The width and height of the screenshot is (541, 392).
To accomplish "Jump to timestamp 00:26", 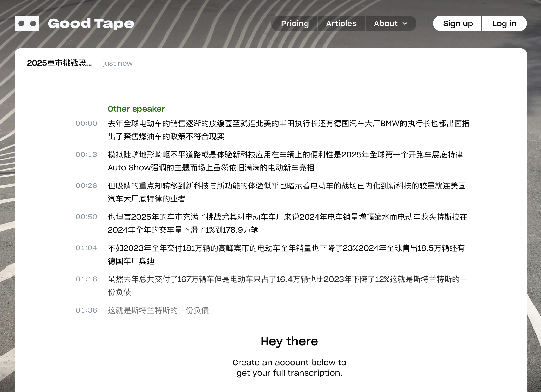I will click(86, 186).
